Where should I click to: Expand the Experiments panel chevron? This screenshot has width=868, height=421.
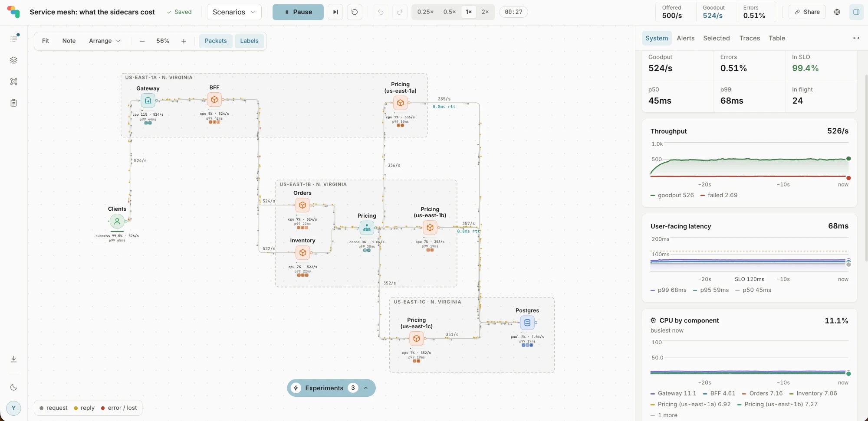(x=366, y=388)
